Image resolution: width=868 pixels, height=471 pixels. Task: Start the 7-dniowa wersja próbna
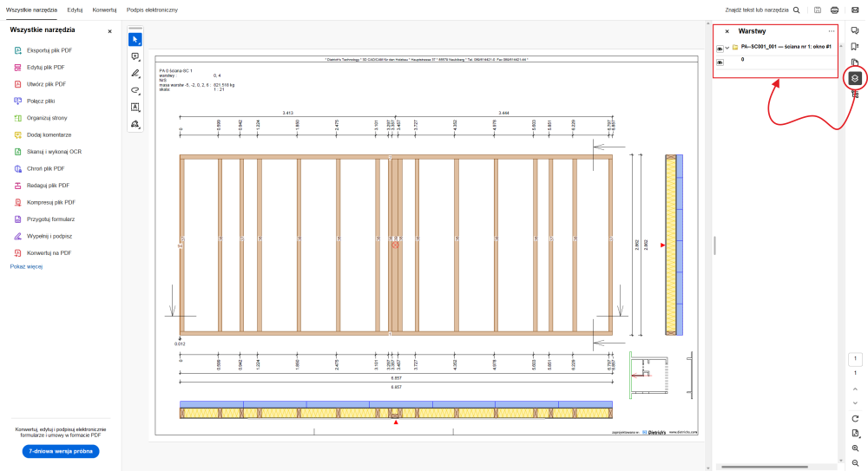coord(61,451)
